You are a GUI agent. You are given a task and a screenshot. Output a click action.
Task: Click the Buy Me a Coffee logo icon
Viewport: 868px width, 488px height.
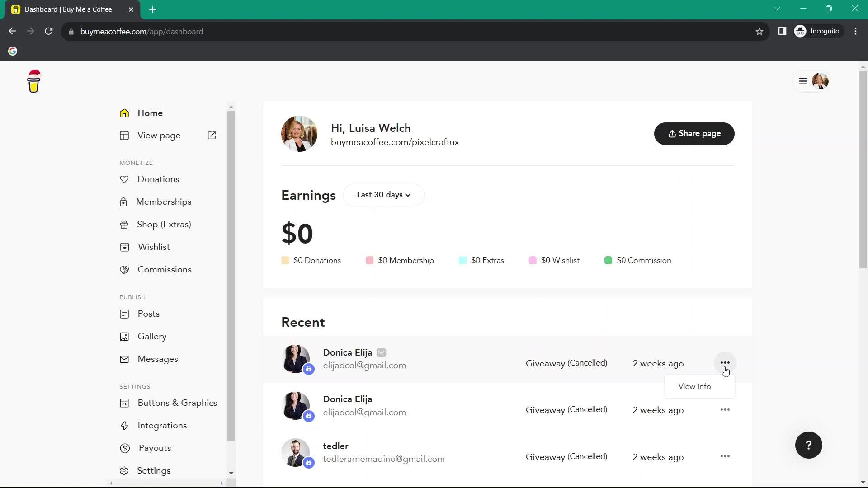coord(33,81)
